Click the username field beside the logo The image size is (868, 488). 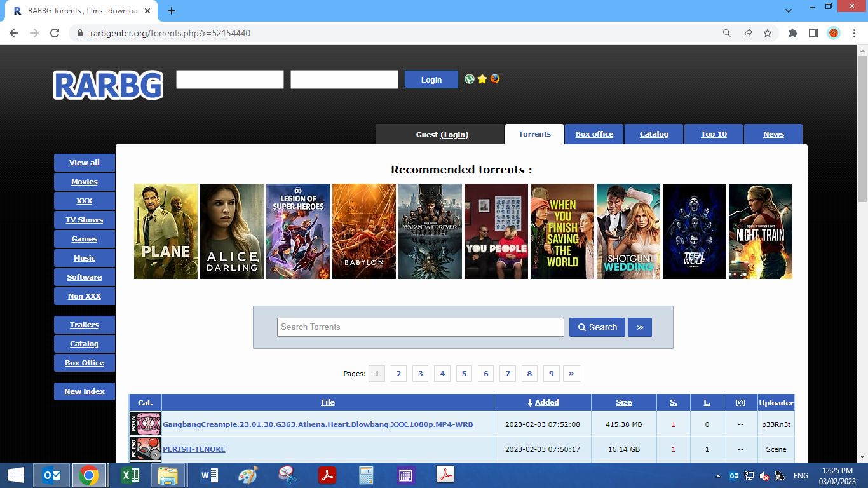pyautogui.click(x=230, y=79)
